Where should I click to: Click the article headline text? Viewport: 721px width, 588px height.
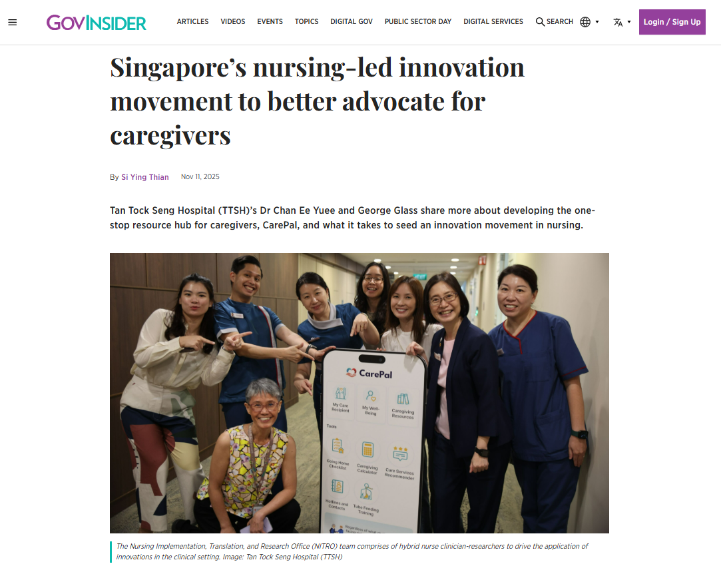(x=318, y=101)
